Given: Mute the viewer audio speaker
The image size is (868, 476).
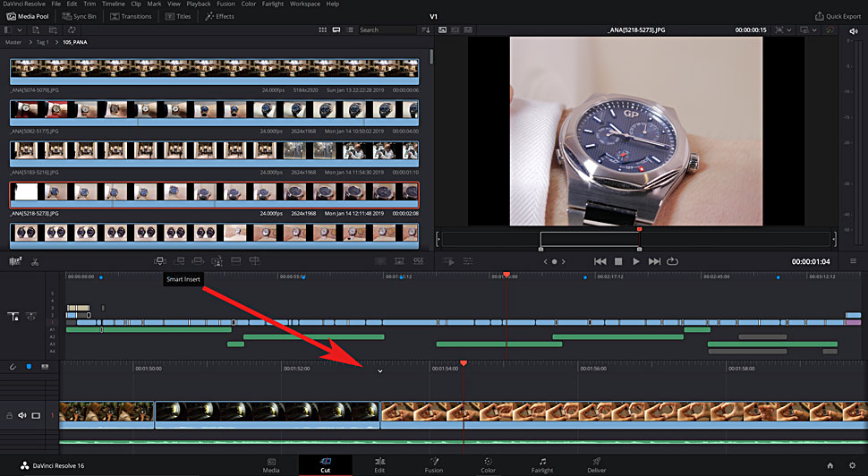Looking at the screenshot, I should click(853, 30).
